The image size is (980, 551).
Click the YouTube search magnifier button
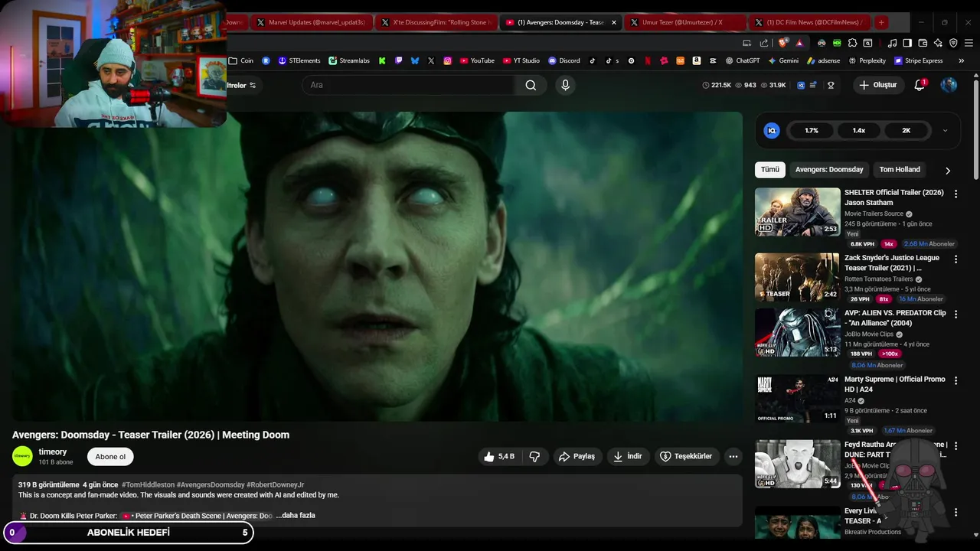point(531,85)
